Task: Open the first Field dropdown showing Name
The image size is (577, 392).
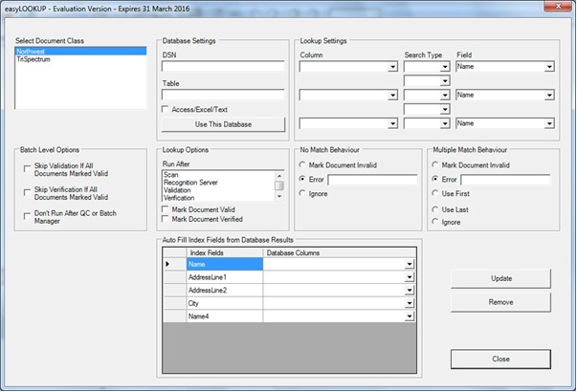Action: [x=549, y=68]
